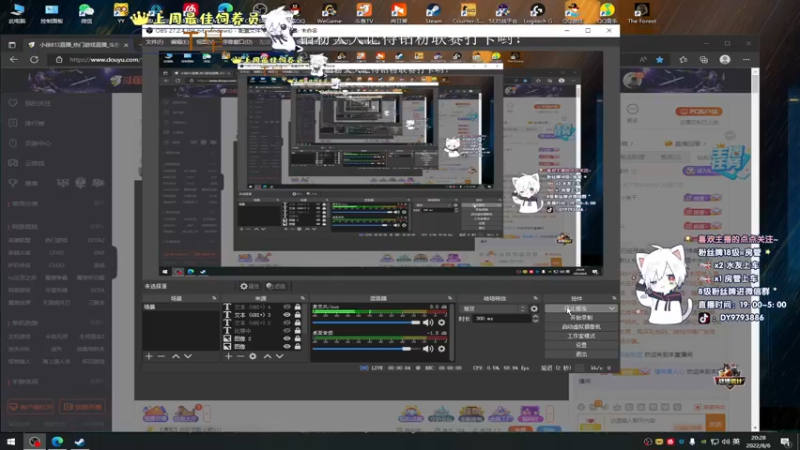The width and height of the screenshot is (800, 450).
Task: Open settings gear of the second mixer track
Action: pos(442,349)
